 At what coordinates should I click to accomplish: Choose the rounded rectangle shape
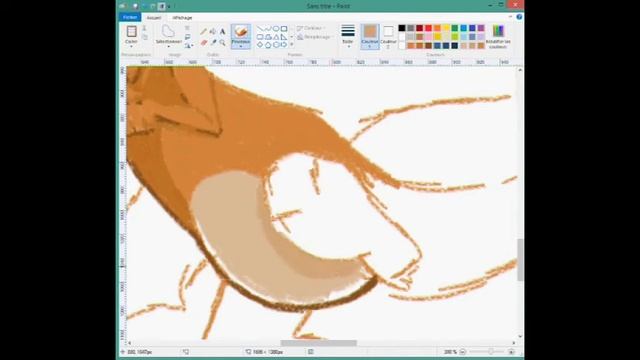[260, 37]
